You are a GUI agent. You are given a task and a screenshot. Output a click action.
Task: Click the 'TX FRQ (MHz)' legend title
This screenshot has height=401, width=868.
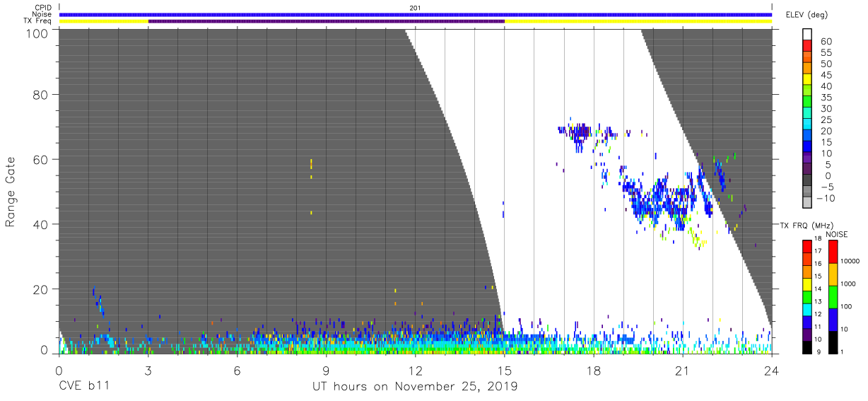click(807, 225)
